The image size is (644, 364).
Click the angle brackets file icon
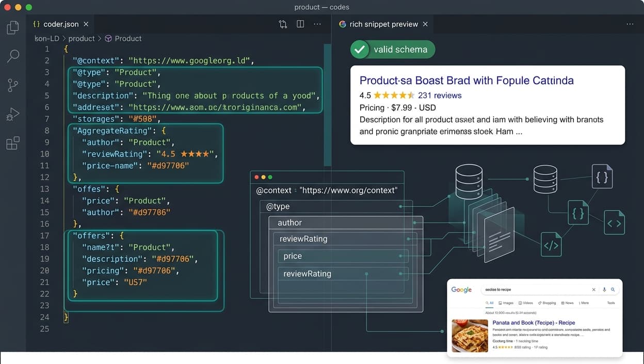(614, 223)
